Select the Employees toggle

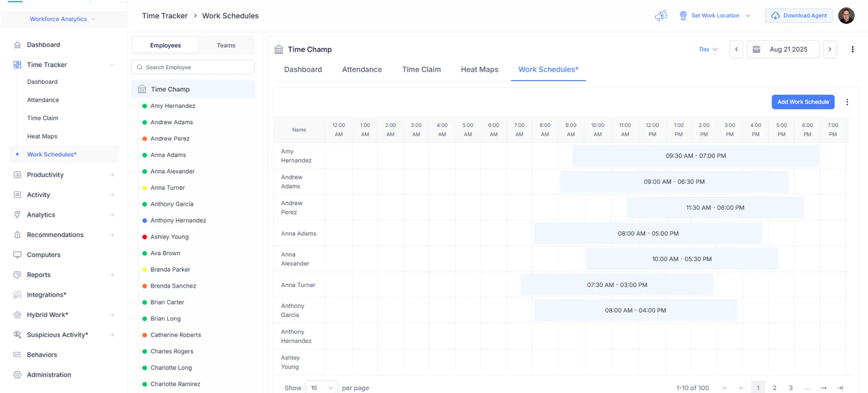[x=165, y=46]
